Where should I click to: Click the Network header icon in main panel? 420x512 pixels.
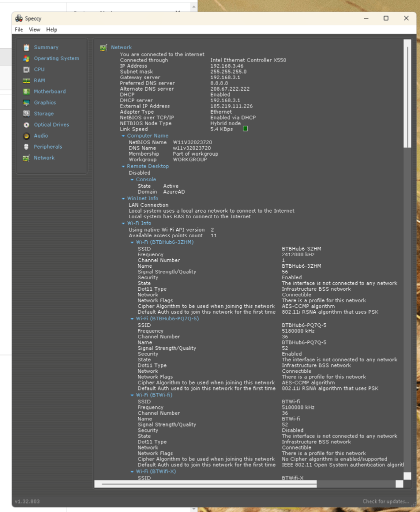click(x=103, y=48)
